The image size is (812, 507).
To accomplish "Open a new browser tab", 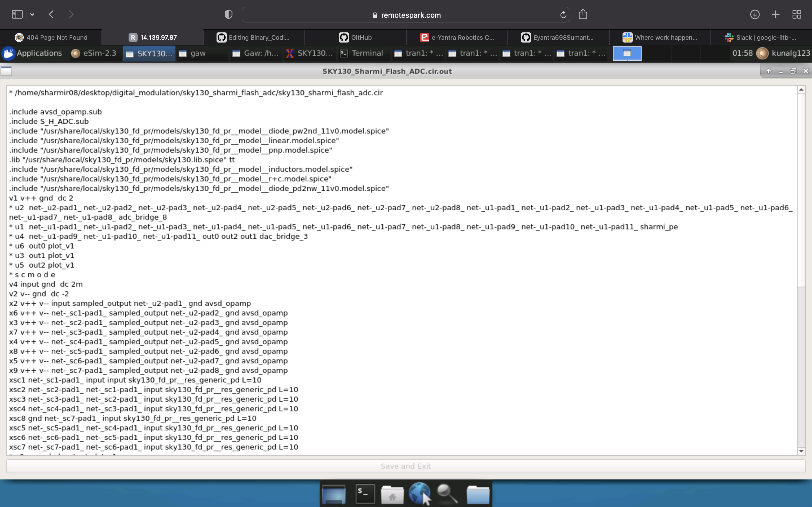I will [x=776, y=14].
